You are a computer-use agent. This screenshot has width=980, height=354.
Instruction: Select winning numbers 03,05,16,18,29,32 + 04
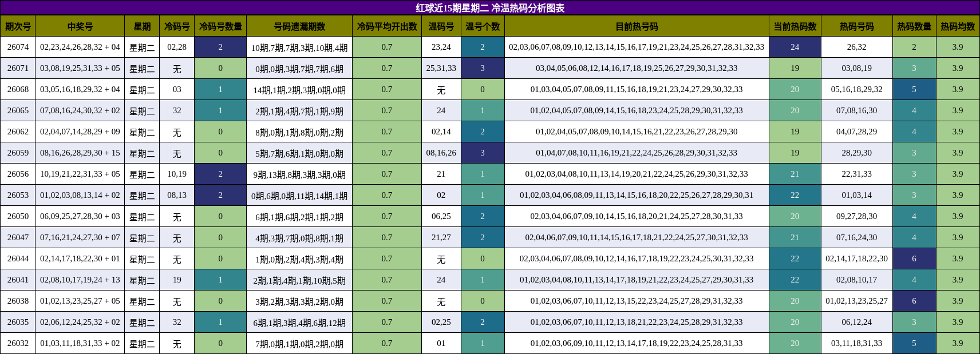click(80, 89)
